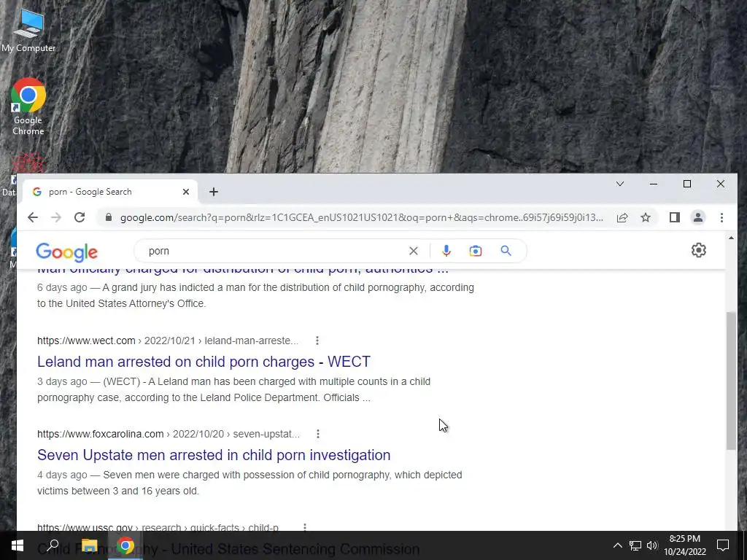Close the Google Search tab
This screenshot has height=560, width=747.
186,192
